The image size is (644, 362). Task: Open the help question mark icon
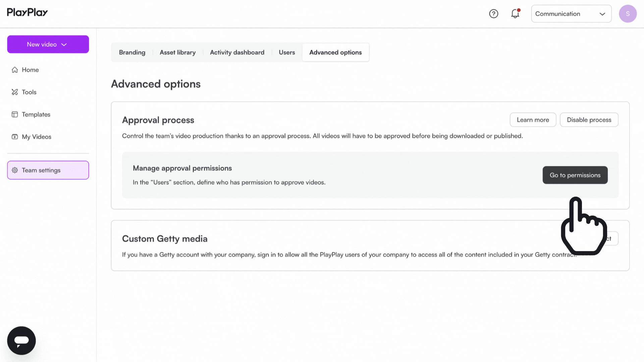pos(493,14)
